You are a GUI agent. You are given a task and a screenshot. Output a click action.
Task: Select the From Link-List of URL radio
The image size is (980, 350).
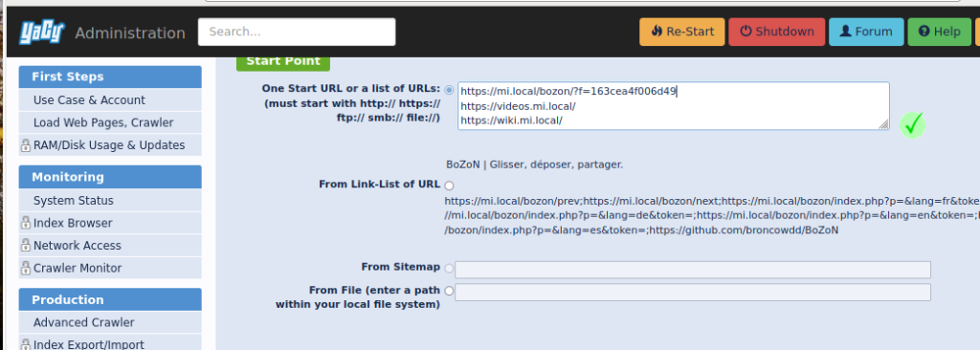(450, 185)
